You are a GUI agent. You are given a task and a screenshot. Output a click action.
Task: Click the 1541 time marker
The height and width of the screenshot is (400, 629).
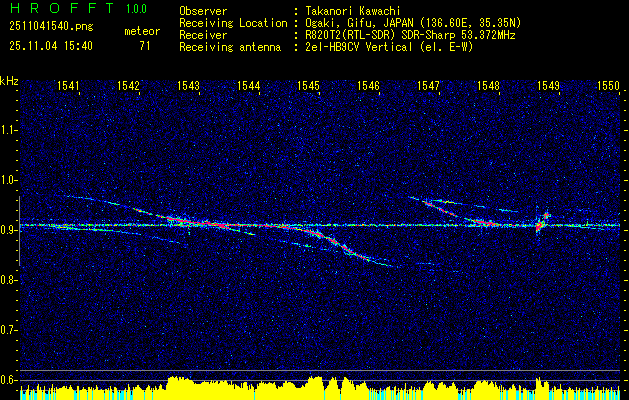click(68, 85)
